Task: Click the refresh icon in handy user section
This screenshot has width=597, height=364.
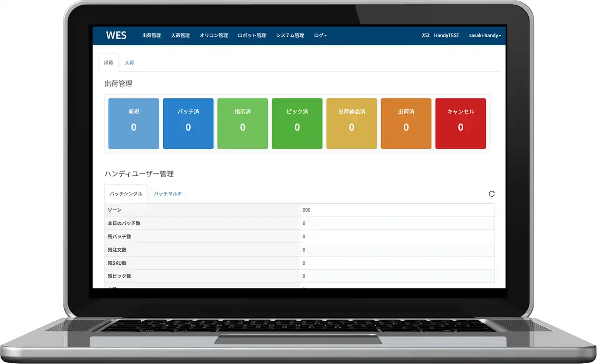Action: (491, 194)
